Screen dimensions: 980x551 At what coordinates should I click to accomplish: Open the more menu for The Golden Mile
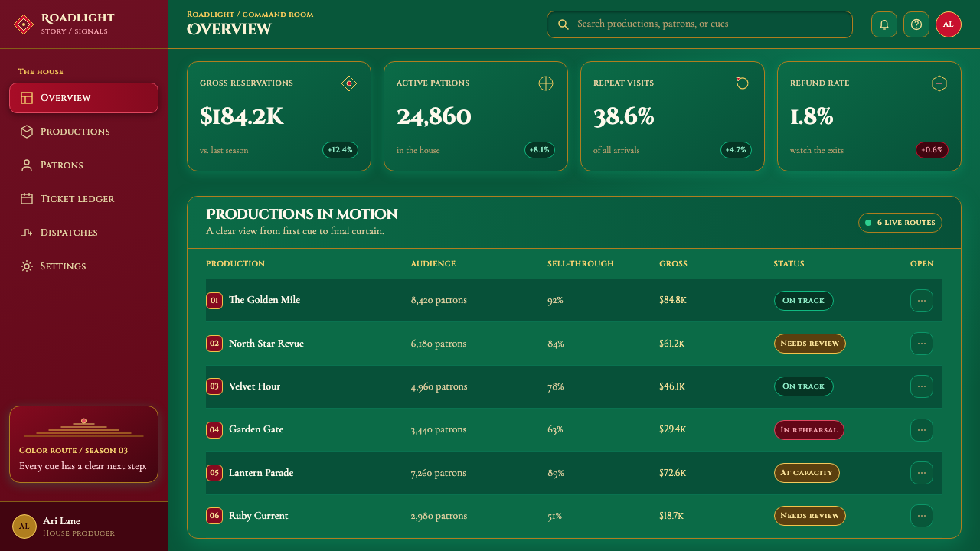[x=922, y=301]
